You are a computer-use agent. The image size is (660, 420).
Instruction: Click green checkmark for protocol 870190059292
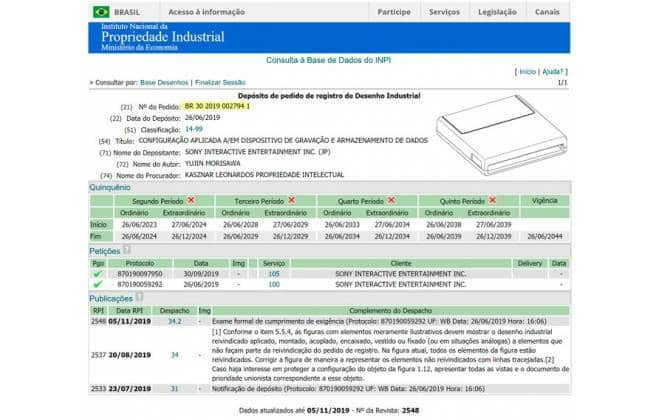[x=98, y=284]
